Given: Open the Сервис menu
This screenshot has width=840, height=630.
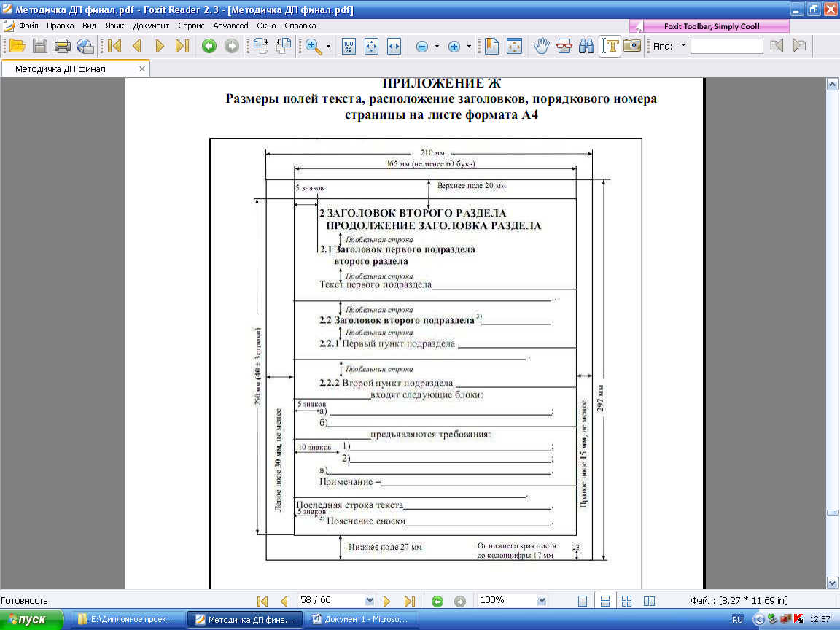Looking at the screenshot, I should pyautogui.click(x=191, y=26).
